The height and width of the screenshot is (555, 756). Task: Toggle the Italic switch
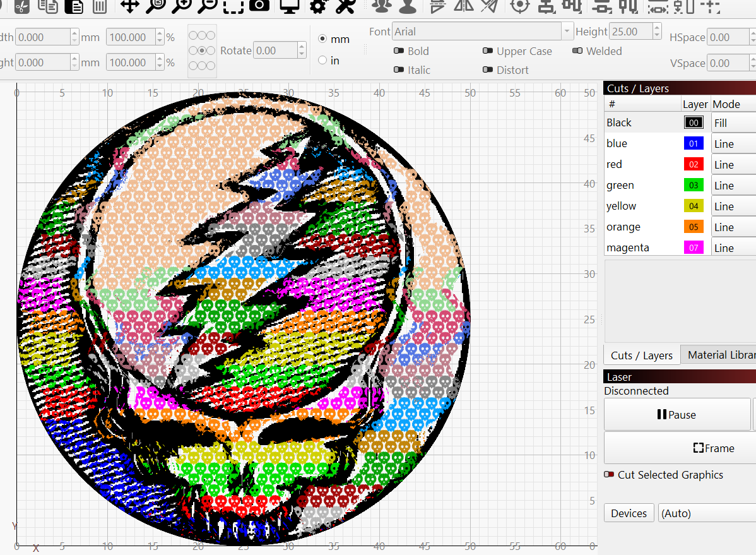pyautogui.click(x=399, y=69)
